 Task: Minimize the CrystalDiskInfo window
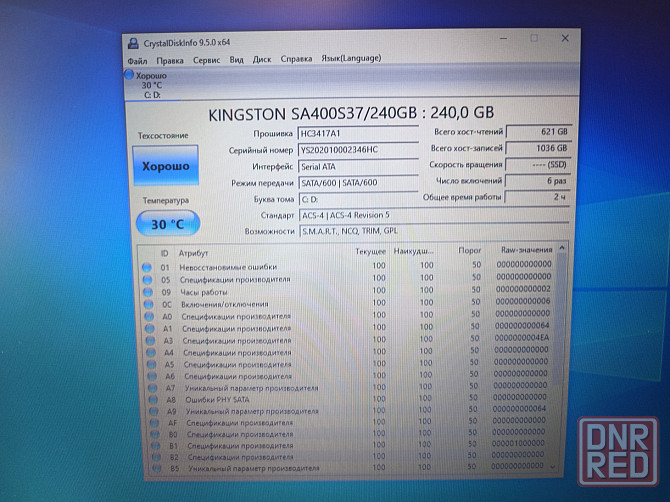pyautogui.click(x=504, y=38)
